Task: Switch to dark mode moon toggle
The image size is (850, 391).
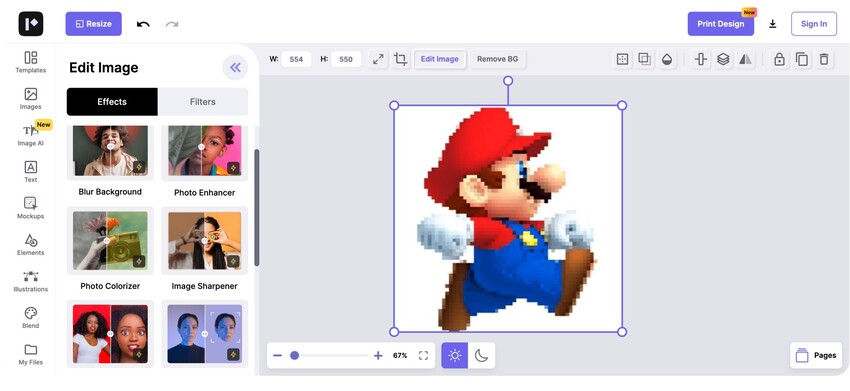Action: pyautogui.click(x=481, y=356)
